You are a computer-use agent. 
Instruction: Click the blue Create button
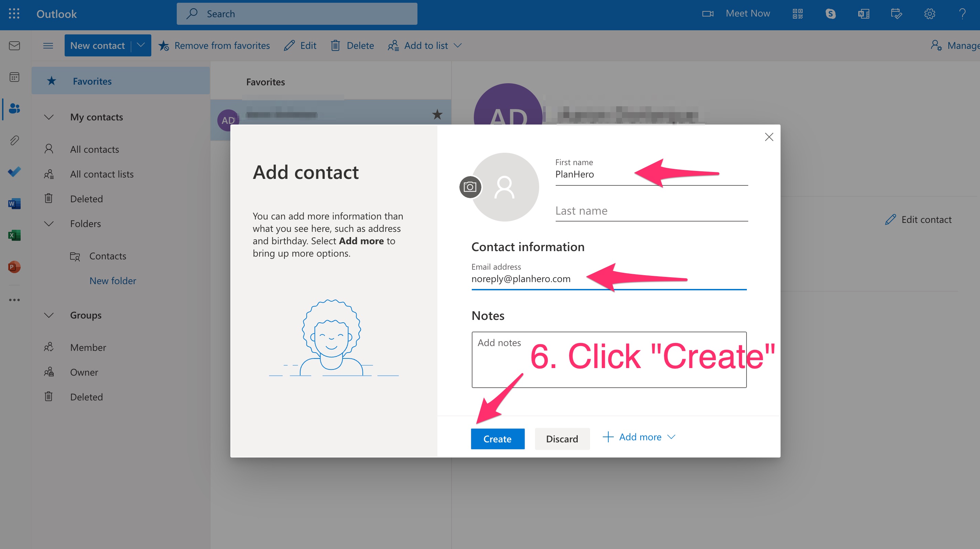point(497,439)
